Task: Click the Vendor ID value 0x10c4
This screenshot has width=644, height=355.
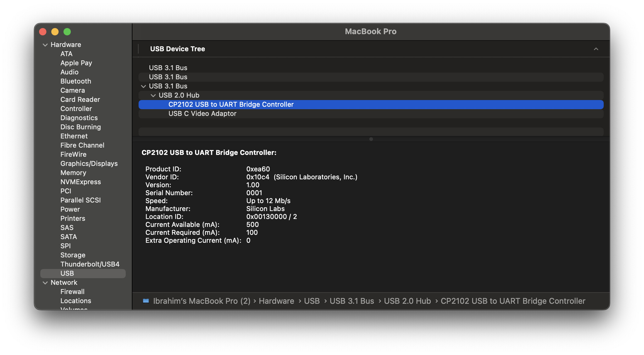Action: [x=258, y=177]
